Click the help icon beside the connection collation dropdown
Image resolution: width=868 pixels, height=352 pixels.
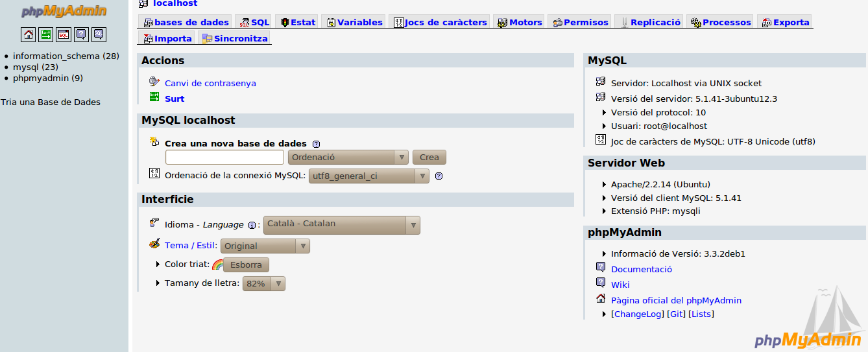tap(439, 176)
